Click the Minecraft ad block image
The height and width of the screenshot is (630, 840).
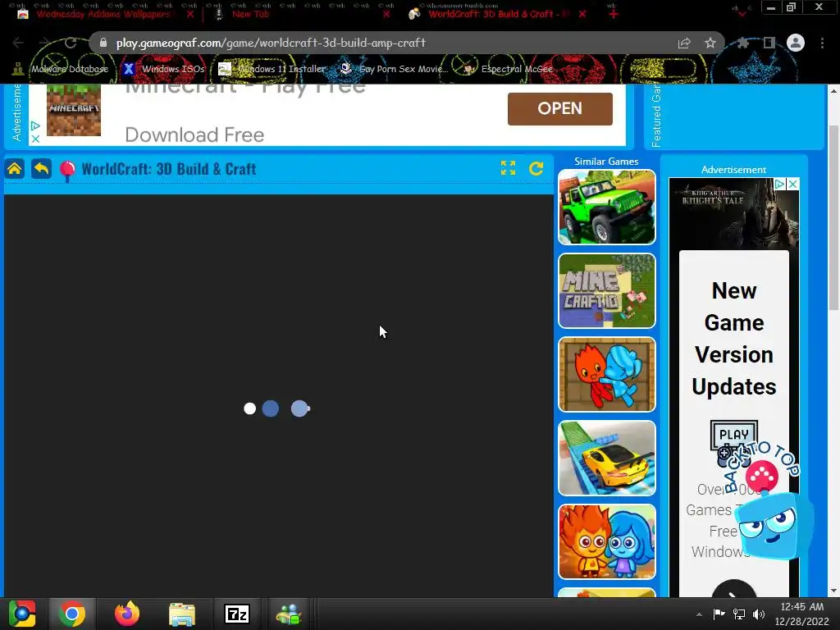(x=73, y=110)
